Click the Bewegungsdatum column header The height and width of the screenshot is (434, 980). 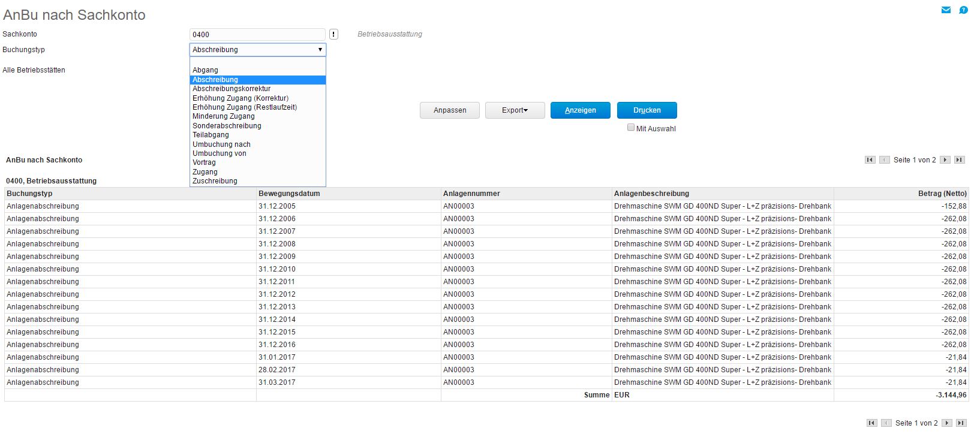289,194
